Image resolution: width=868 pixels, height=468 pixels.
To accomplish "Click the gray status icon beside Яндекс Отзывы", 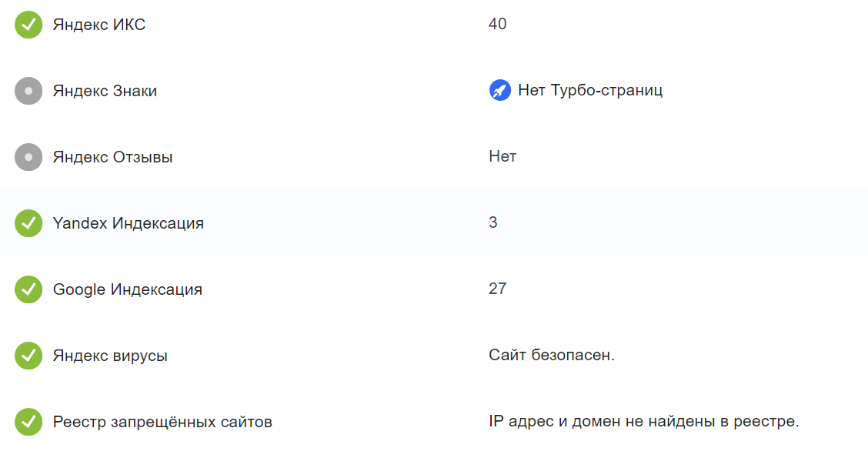I will (28, 157).
